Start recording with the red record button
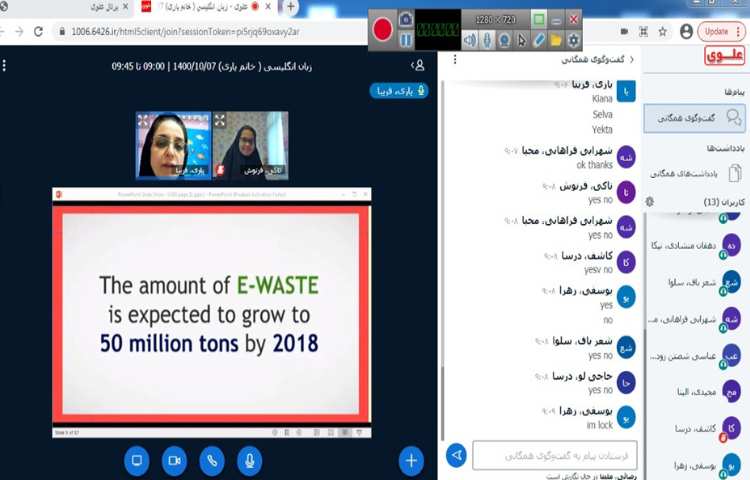 383,29
